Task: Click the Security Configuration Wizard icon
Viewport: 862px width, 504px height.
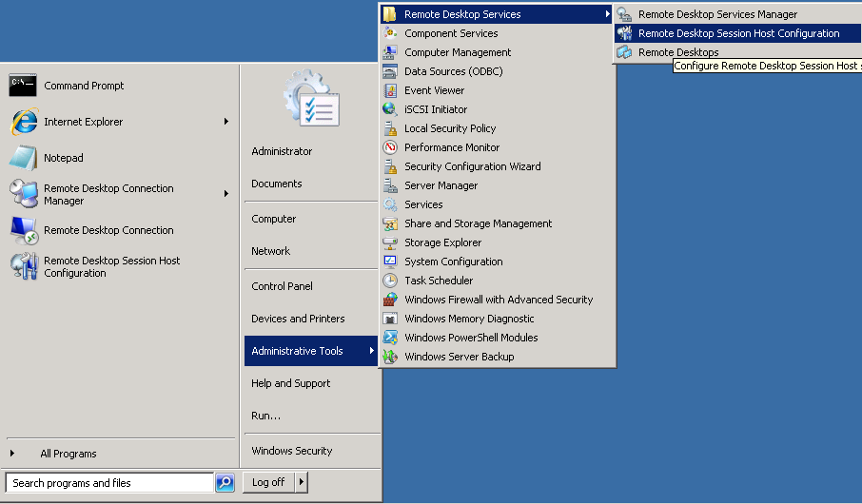Action: click(x=390, y=166)
